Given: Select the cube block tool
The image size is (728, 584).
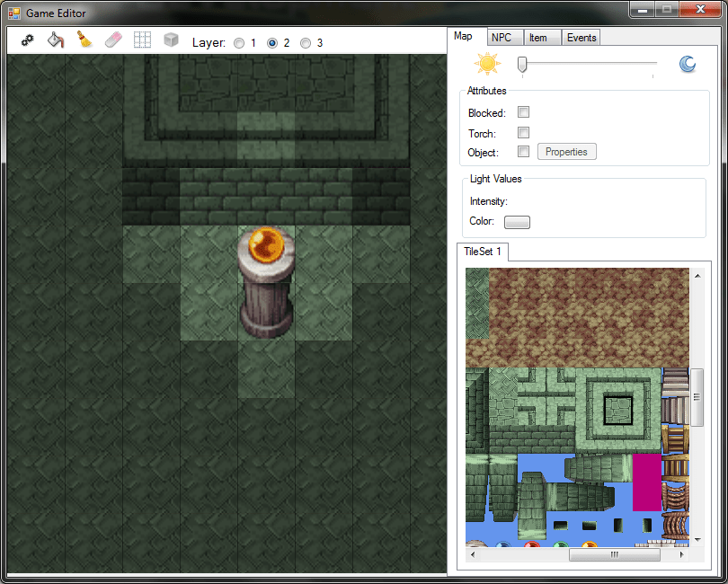Looking at the screenshot, I should click(170, 40).
